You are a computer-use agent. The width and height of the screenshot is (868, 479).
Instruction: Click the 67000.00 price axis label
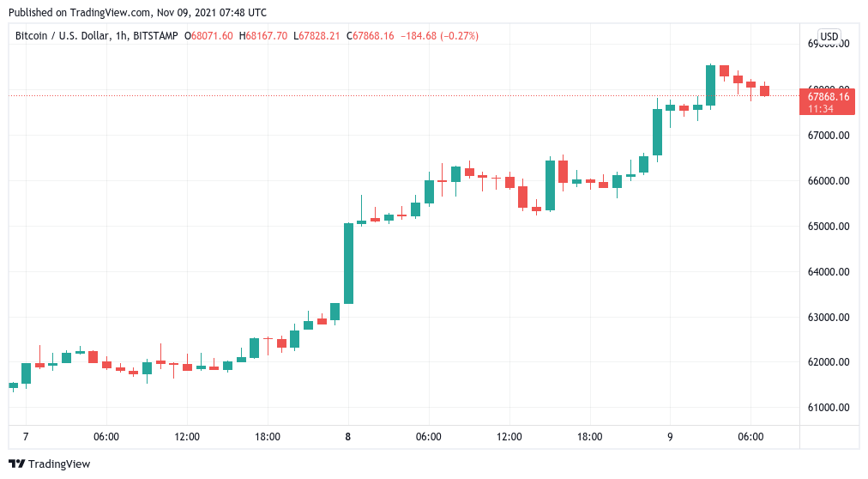coord(828,136)
